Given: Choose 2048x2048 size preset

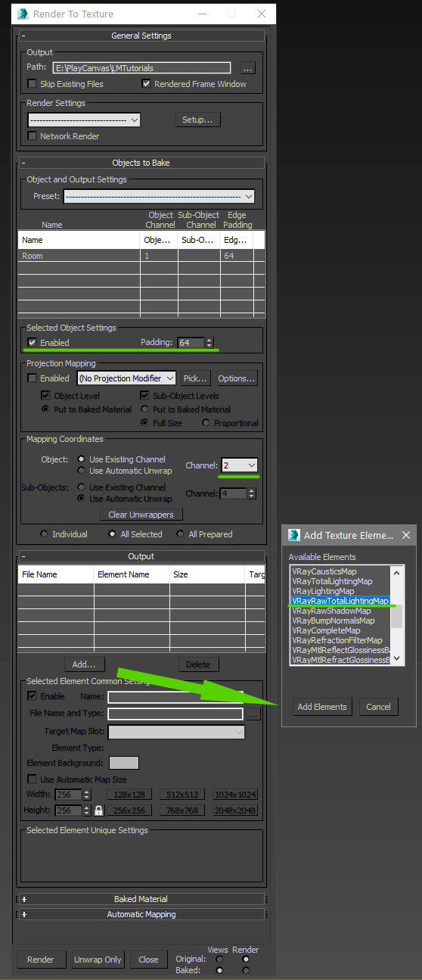Looking at the screenshot, I should (235, 810).
